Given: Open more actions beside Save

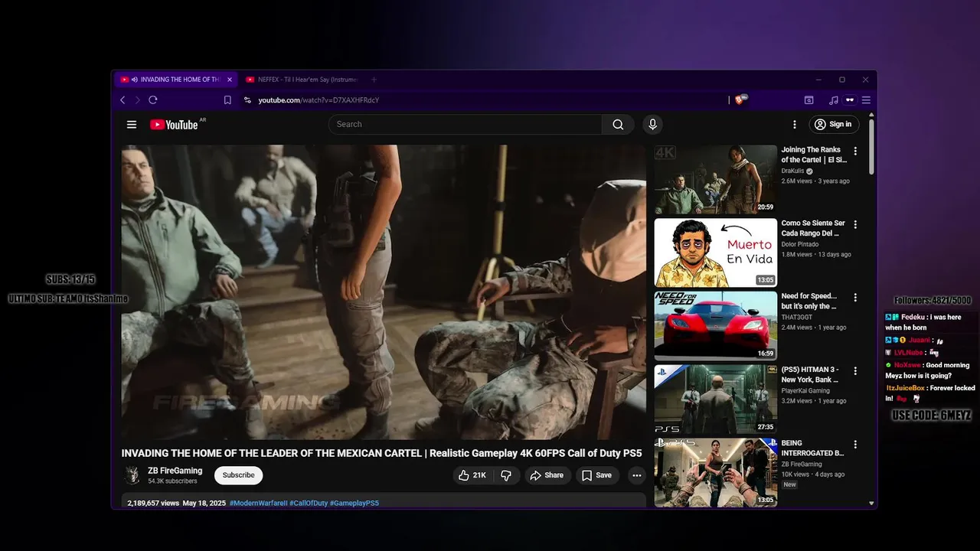Looking at the screenshot, I should [636, 475].
